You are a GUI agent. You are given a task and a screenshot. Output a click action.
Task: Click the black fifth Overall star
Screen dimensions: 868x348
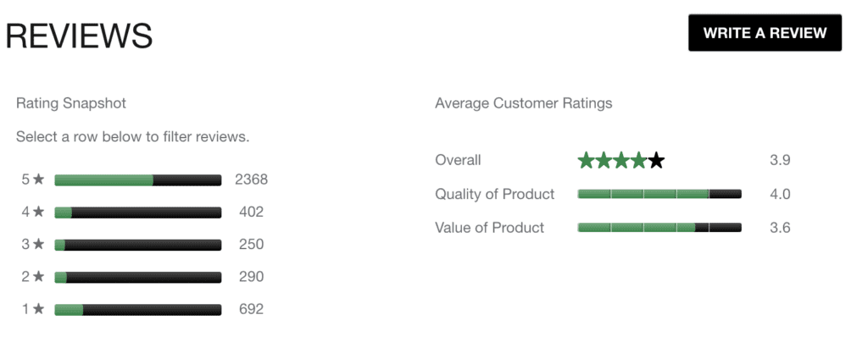point(656,160)
